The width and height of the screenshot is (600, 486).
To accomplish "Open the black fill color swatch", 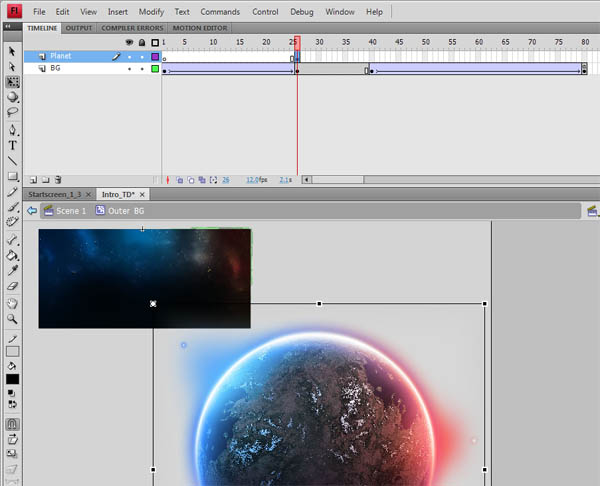I will tap(13, 379).
